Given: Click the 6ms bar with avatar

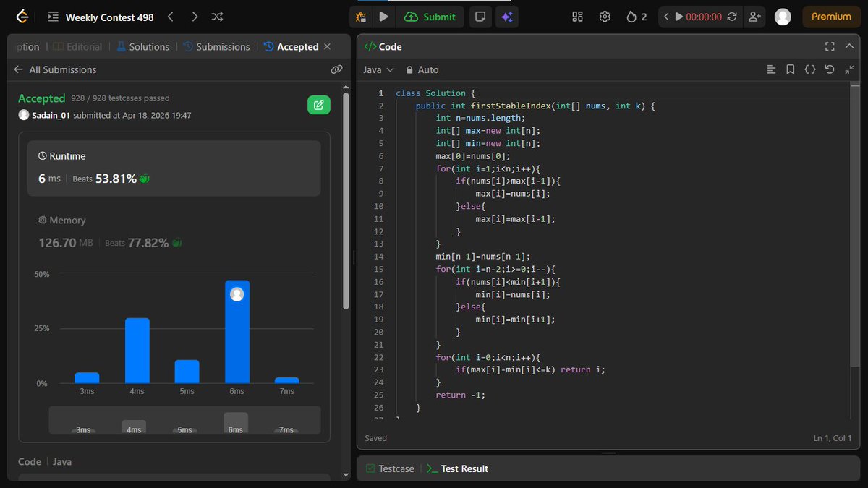Looking at the screenshot, I should coord(237,332).
